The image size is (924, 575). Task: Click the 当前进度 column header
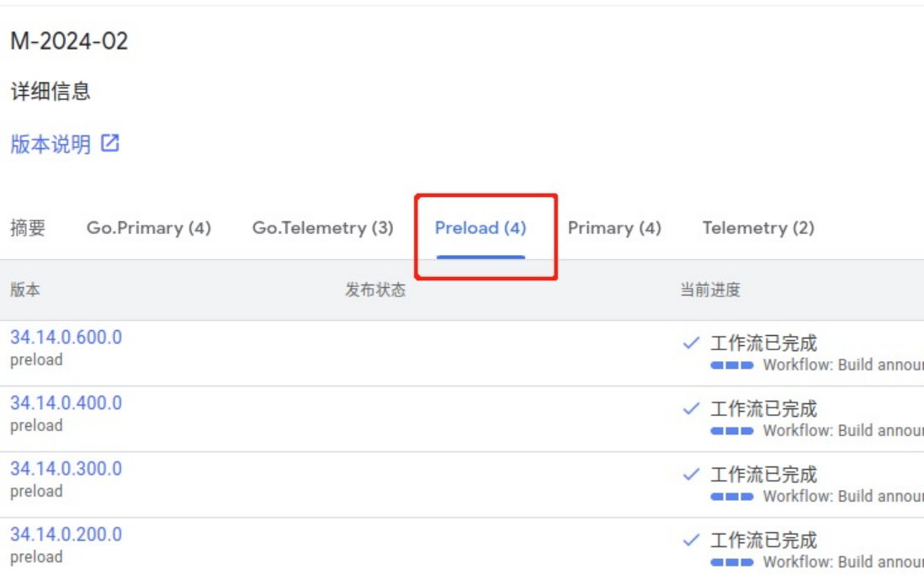click(710, 290)
